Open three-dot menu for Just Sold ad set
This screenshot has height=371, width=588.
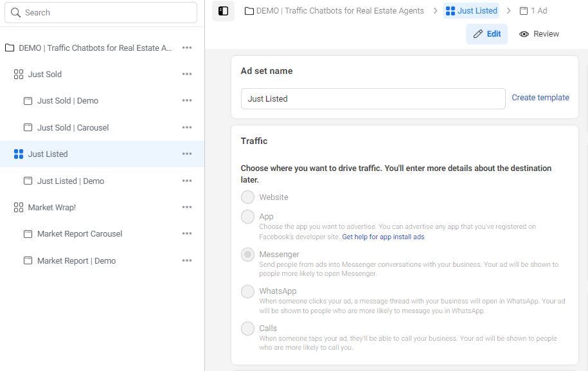point(187,75)
